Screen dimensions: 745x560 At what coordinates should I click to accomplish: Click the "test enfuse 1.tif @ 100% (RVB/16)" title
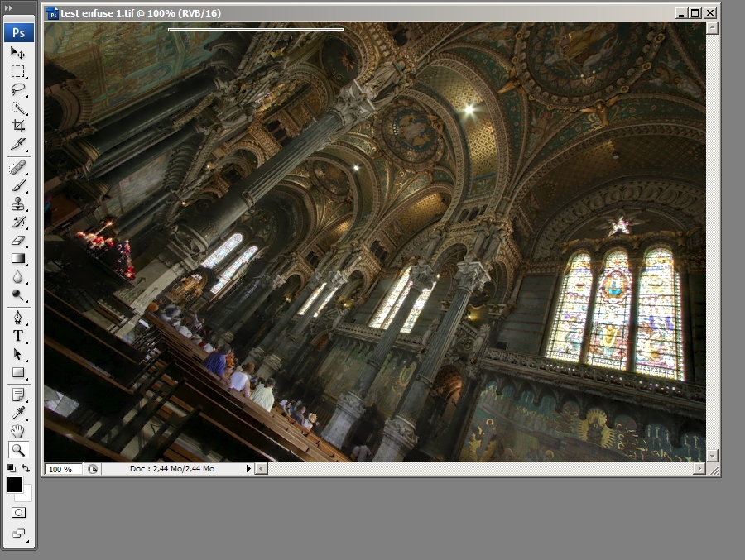pyautogui.click(x=141, y=13)
